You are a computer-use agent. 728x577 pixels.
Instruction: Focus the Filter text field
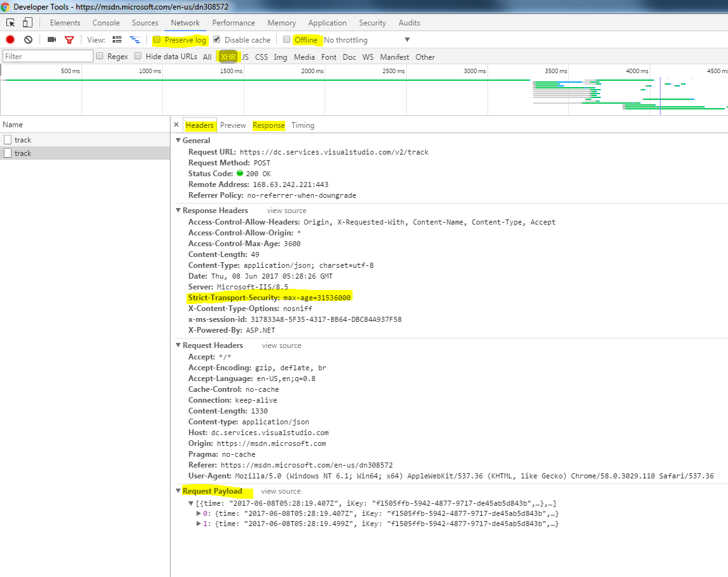point(48,56)
